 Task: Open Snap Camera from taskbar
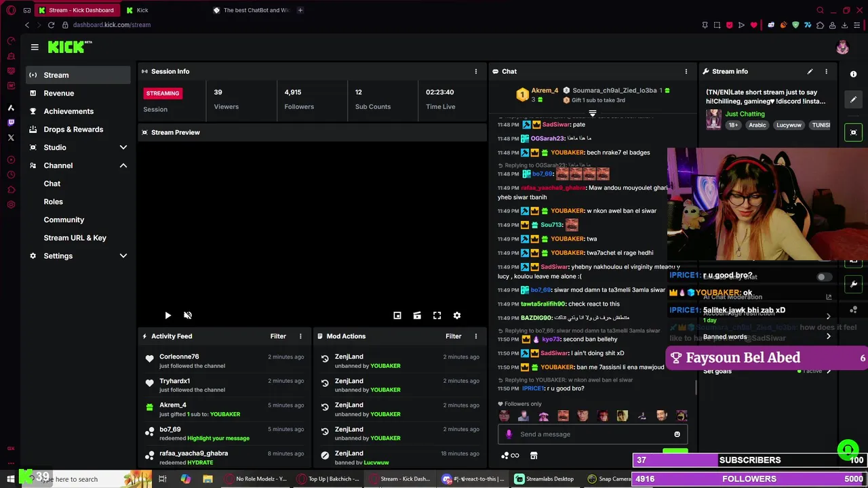click(610, 479)
